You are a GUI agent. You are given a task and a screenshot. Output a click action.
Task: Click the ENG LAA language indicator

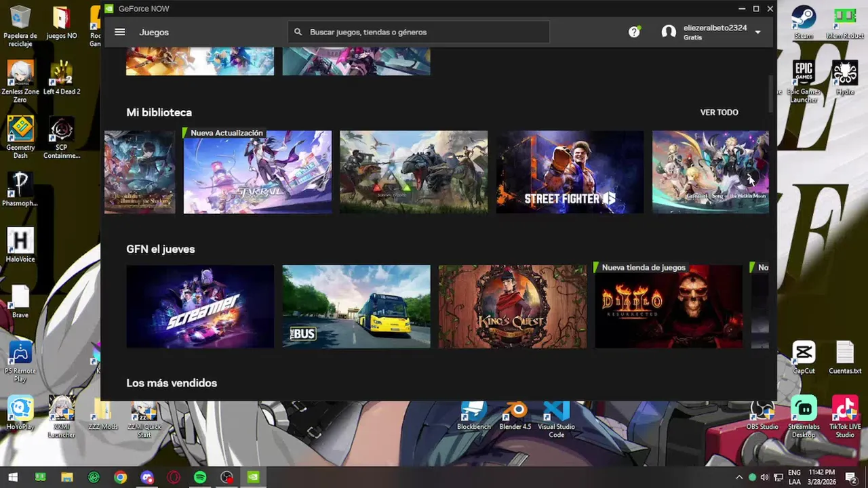794,477
